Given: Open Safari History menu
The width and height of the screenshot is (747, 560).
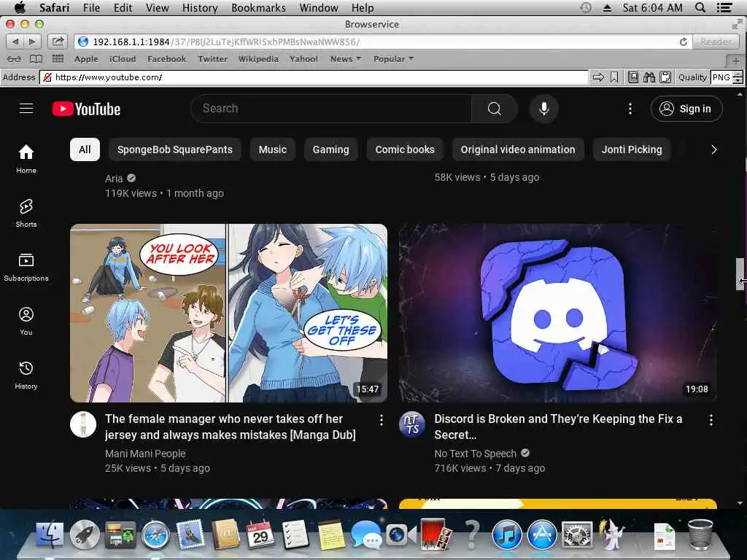Looking at the screenshot, I should pyautogui.click(x=200, y=8).
